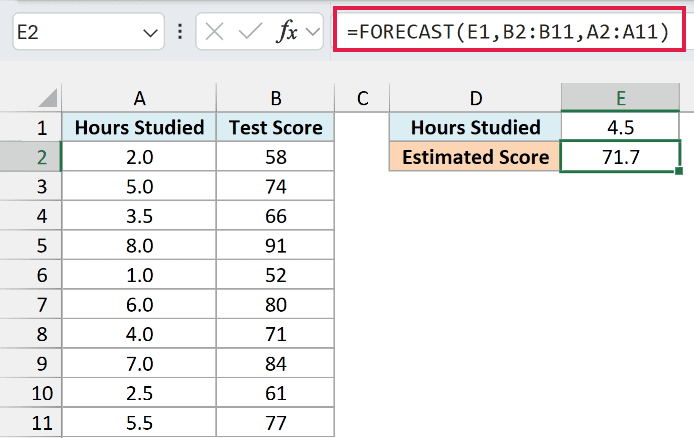694x438 pixels.
Task: Click the Enter checkmark icon in formula bar
Action: tap(250, 32)
